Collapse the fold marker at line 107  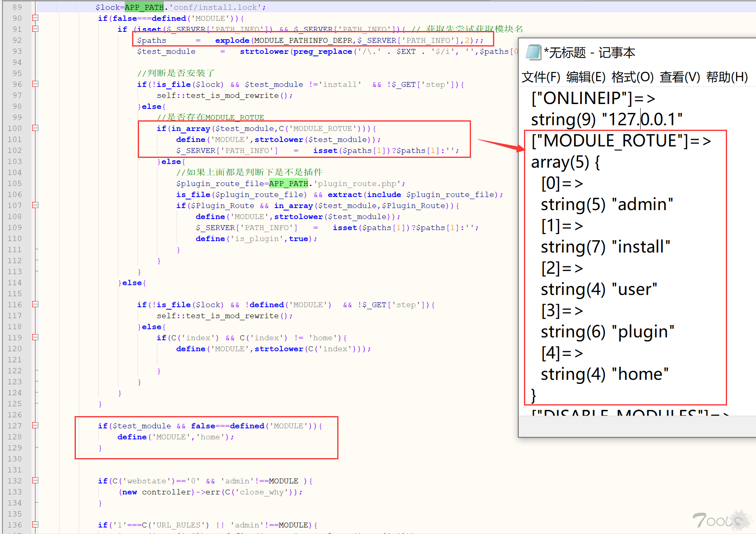click(x=35, y=205)
